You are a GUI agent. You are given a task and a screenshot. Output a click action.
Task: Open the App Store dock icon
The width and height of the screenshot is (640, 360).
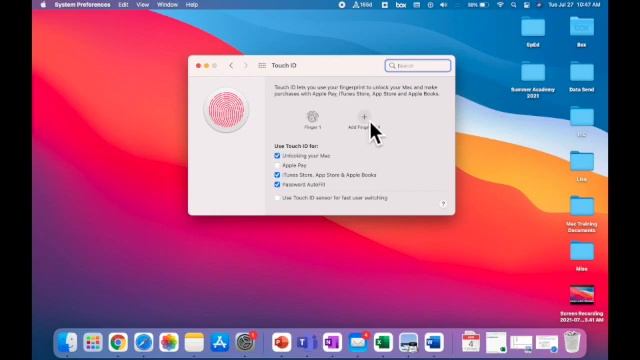(x=220, y=342)
